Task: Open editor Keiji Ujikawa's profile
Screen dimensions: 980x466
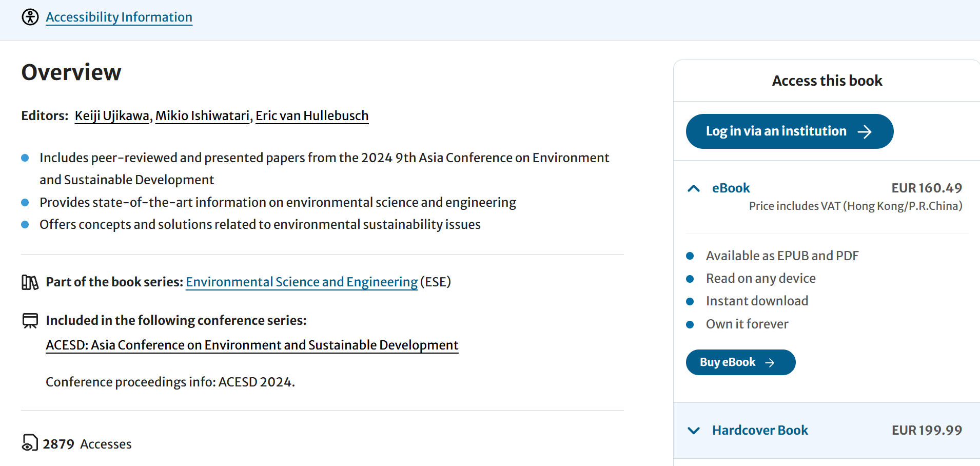Action: pos(112,116)
